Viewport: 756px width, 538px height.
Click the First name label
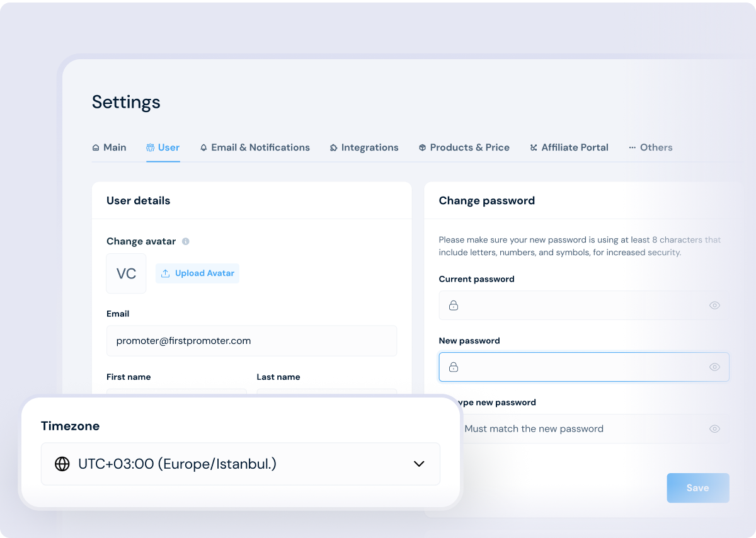(x=129, y=377)
